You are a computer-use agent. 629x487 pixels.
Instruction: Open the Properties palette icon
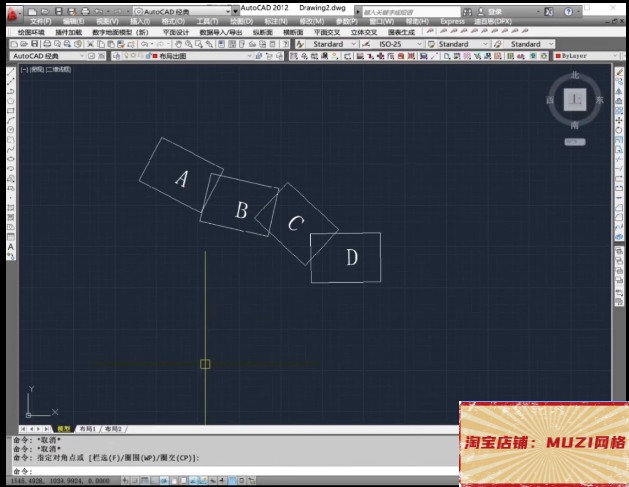(x=221, y=44)
